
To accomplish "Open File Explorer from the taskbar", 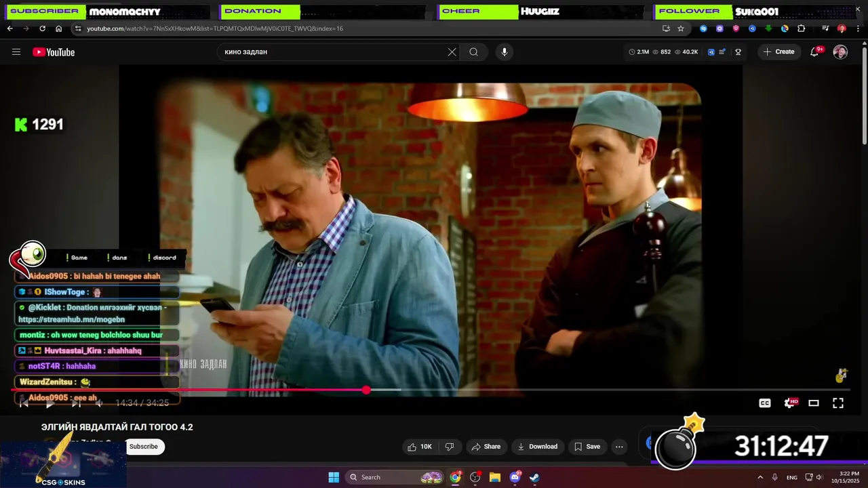I will coord(495,477).
